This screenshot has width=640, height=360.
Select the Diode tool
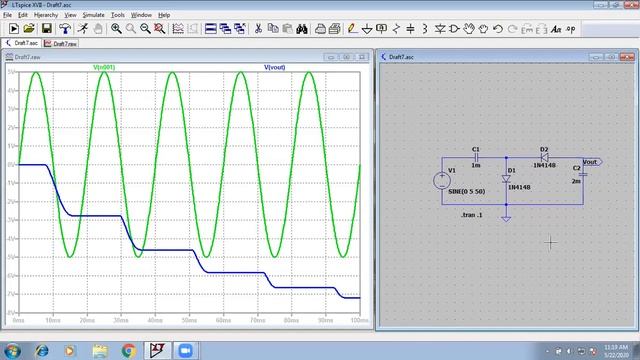[440, 29]
